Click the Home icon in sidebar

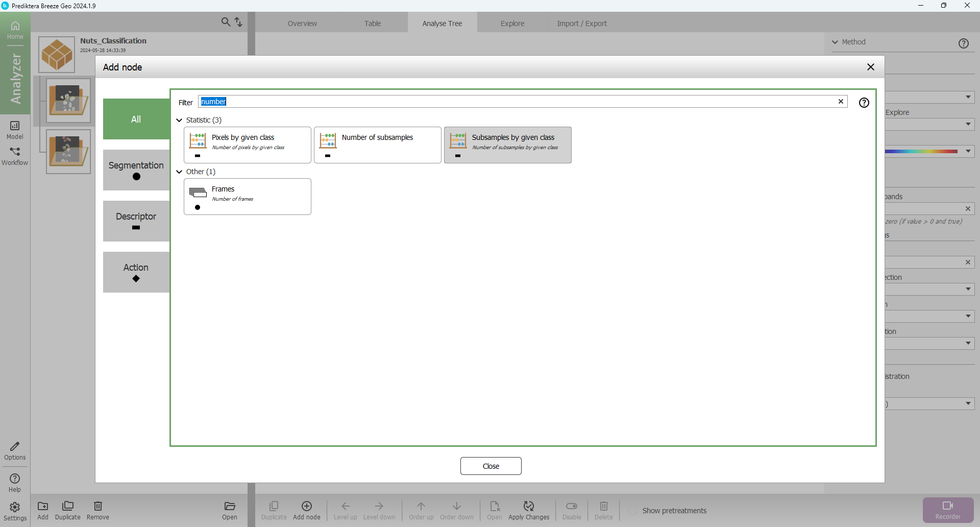(15, 27)
